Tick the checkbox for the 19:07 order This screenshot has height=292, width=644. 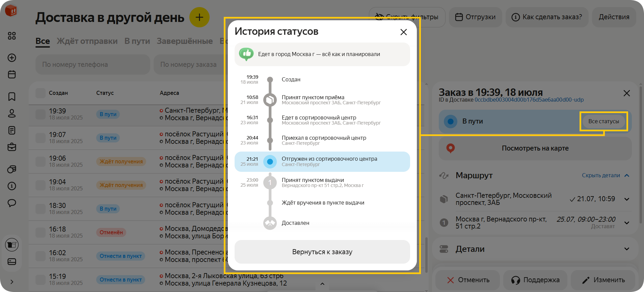(x=41, y=138)
